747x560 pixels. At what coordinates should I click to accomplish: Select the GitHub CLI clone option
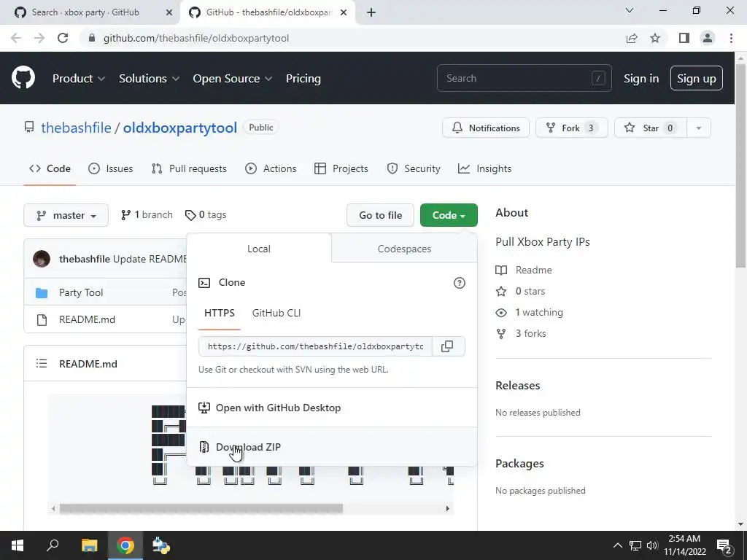[x=276, y=313]
